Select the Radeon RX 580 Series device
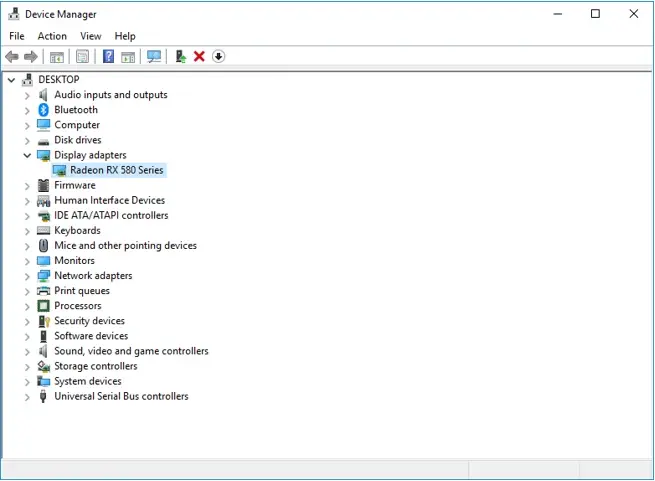655x481 pixels. point(117,170)
